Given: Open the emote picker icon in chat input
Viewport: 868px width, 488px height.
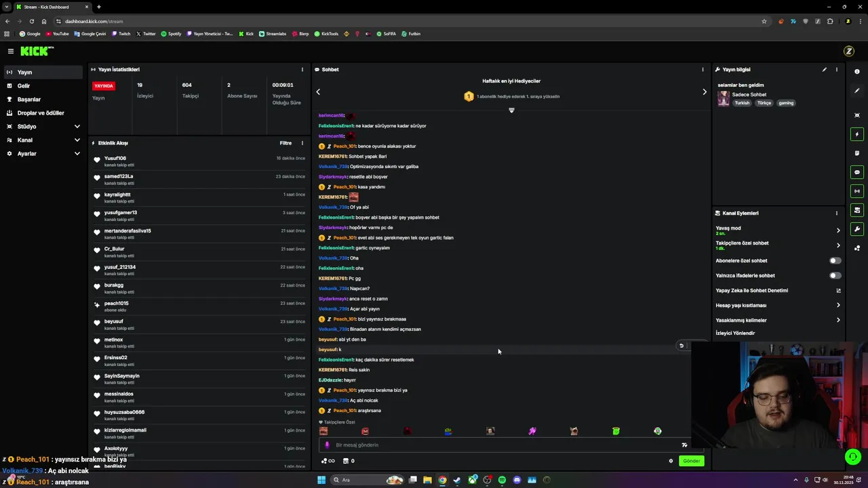Looking at the screenshot, I should pyautogui.click(x=684, y=445).
